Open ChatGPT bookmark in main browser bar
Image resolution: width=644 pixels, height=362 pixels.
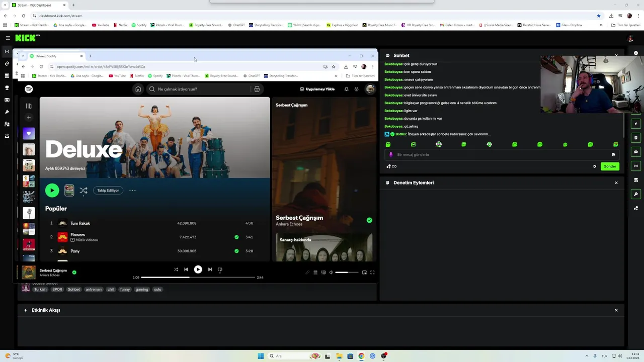[x=236, y=25]
